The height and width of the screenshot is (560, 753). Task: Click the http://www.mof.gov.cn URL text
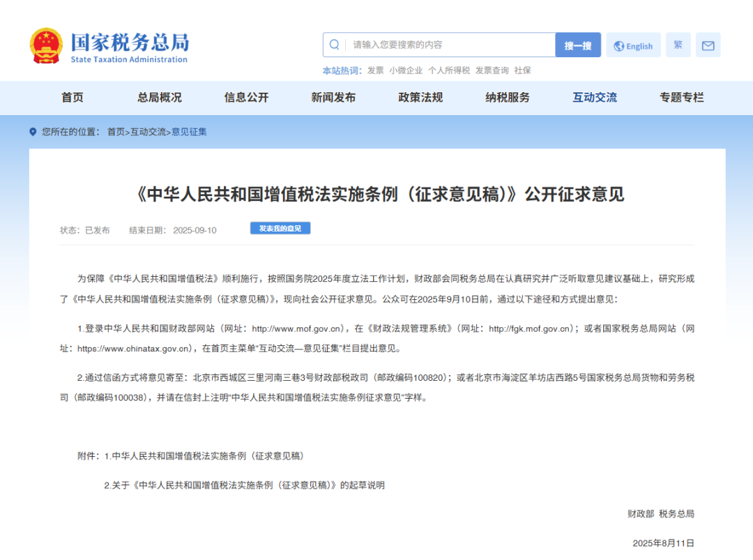pyautogui.click(x=297, y=328)
